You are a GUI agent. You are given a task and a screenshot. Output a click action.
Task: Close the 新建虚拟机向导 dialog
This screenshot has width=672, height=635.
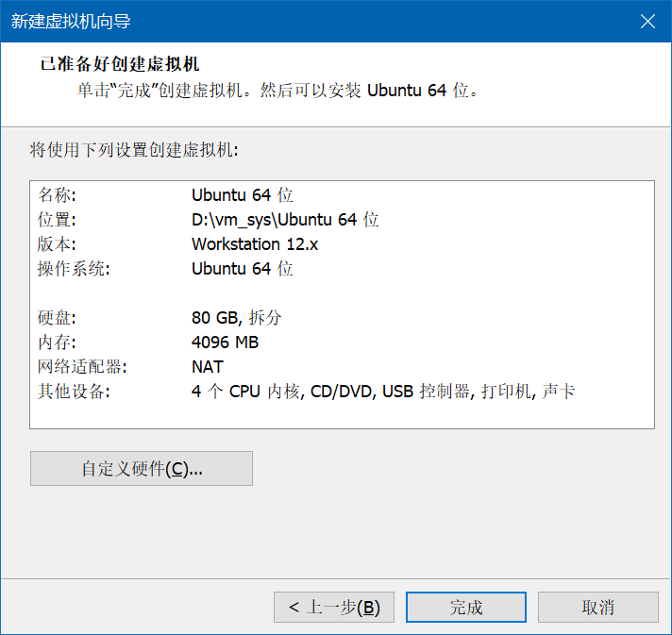(x=647, y=21)
